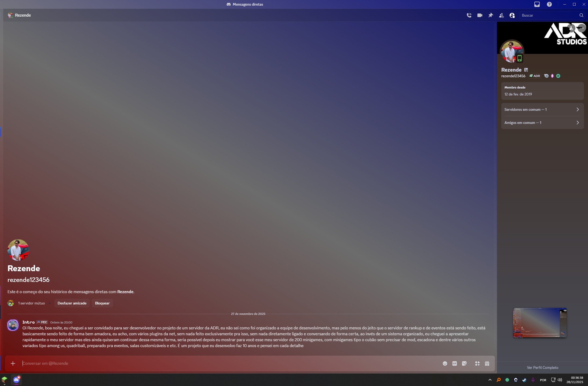Start a voice call with Rezende
Screen dimensions: 588x386
point(469,15)
